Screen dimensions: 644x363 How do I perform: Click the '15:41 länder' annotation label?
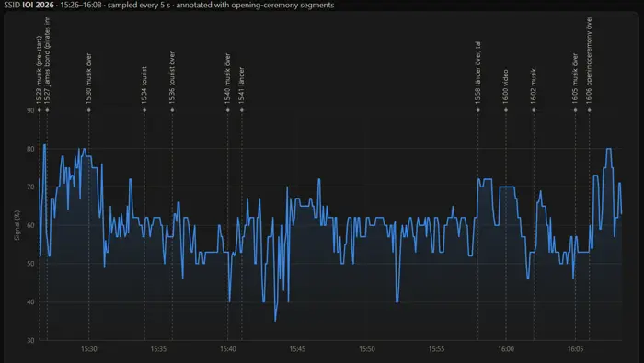(x=241, y=85)
